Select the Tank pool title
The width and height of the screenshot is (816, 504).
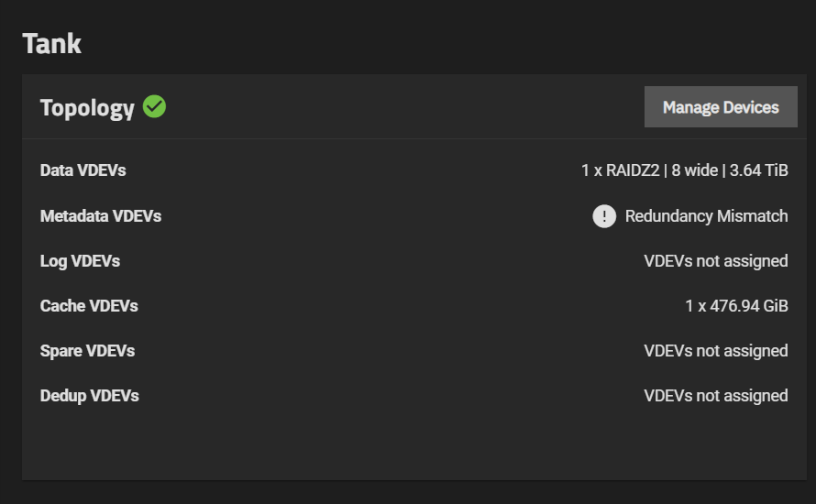[x=52, y=44]
